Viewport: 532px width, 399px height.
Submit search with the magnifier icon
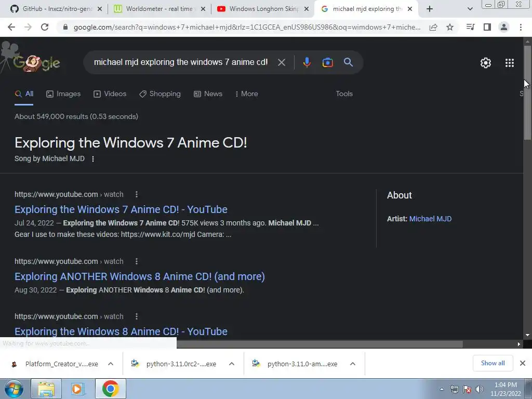point(348,62)
